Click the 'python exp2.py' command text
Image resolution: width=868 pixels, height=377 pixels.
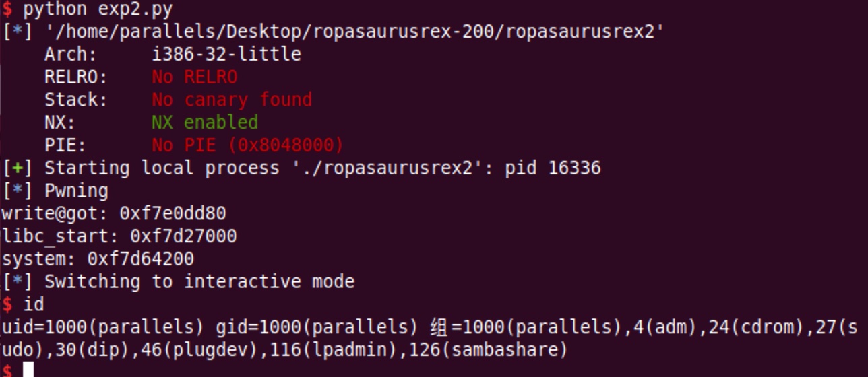[98, 9]
